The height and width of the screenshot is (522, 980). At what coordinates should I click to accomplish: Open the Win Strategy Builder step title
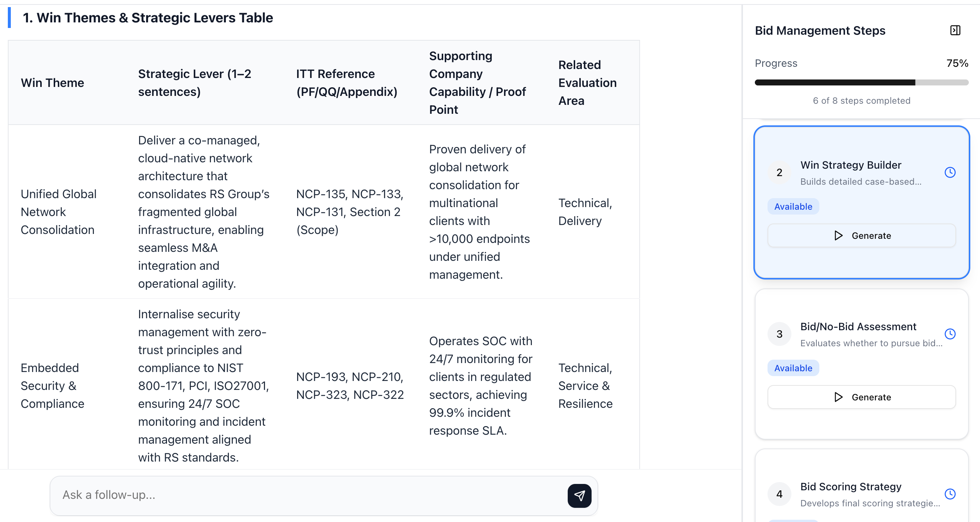point(851,165)
